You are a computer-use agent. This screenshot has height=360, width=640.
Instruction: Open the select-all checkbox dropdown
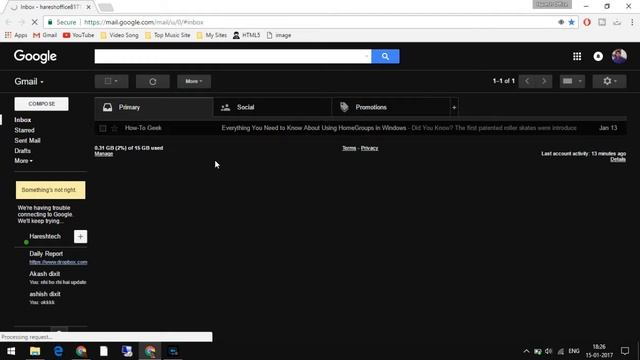tap(111, 81)
